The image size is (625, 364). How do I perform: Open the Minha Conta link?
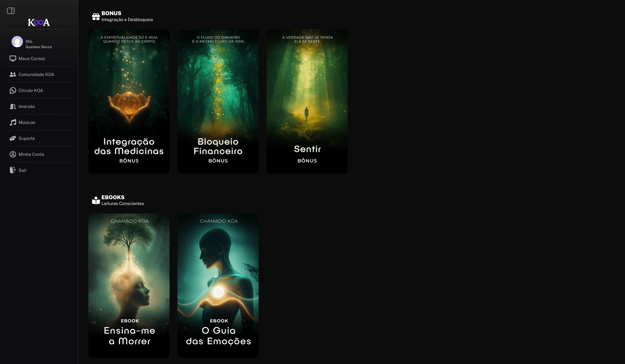31,154
